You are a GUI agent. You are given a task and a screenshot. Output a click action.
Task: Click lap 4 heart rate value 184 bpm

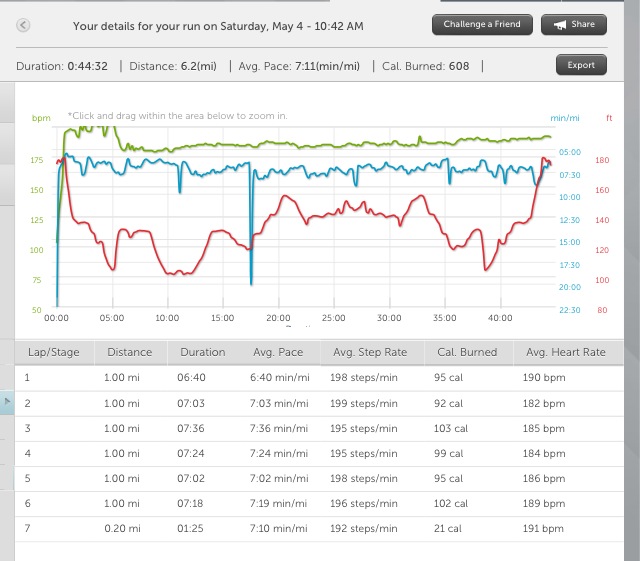[544, 454]
